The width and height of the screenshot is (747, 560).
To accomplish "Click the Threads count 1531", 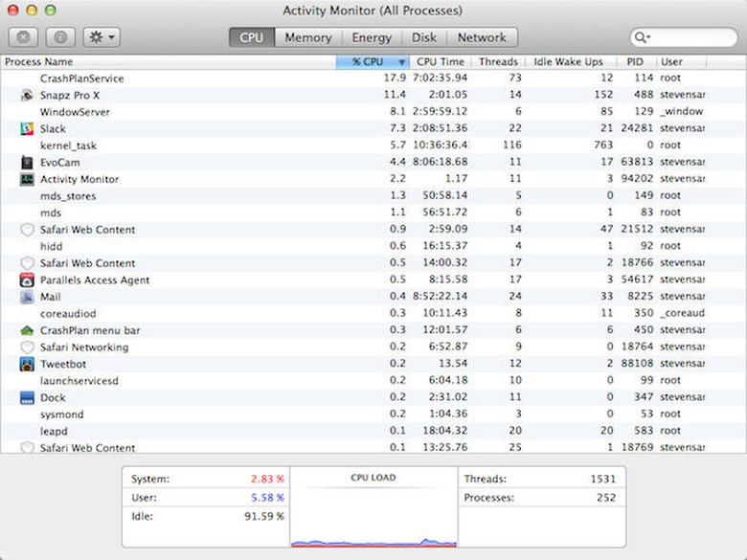I will pyautogui.click(x=603, y=479).
